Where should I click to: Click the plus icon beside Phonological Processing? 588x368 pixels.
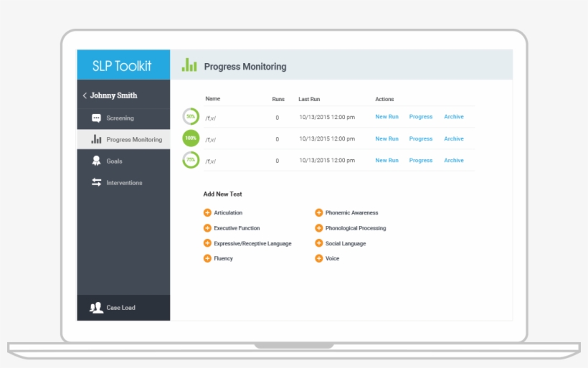319,228
